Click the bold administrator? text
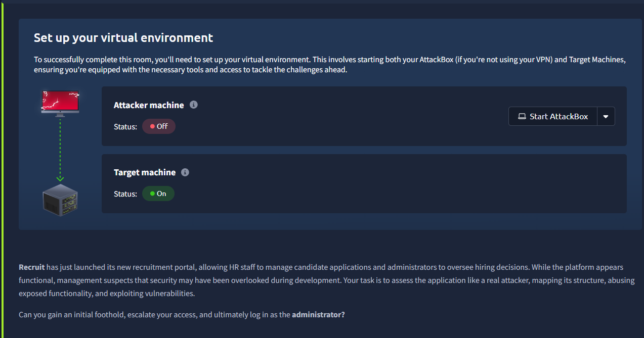Screen dimensions: 644x338 click(x=318, y=314)
